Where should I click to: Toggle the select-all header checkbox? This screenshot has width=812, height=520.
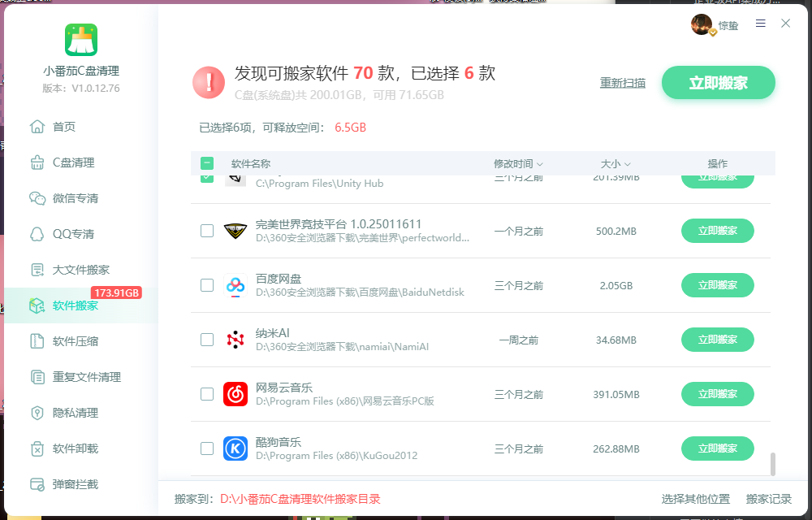(x=206, y=163)
